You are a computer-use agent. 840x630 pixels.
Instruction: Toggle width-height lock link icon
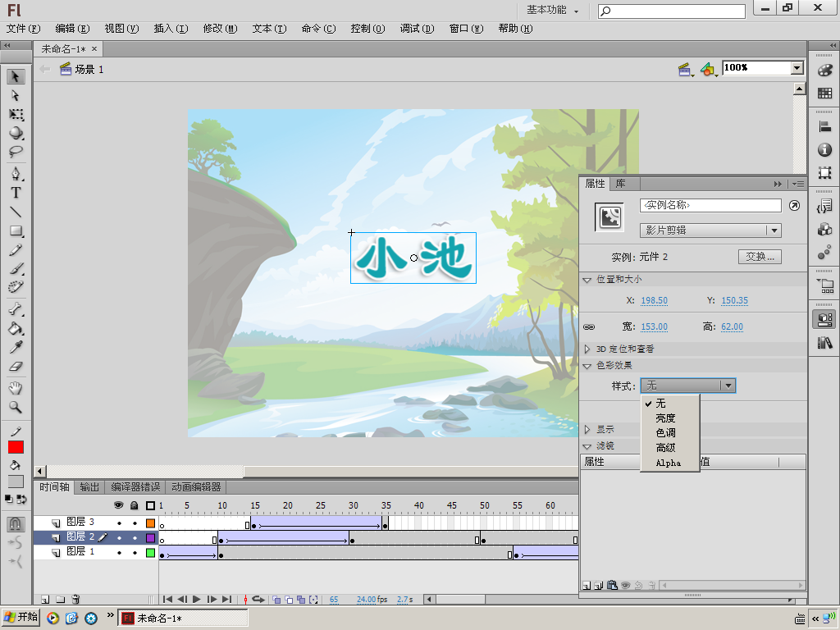[589, 326]
